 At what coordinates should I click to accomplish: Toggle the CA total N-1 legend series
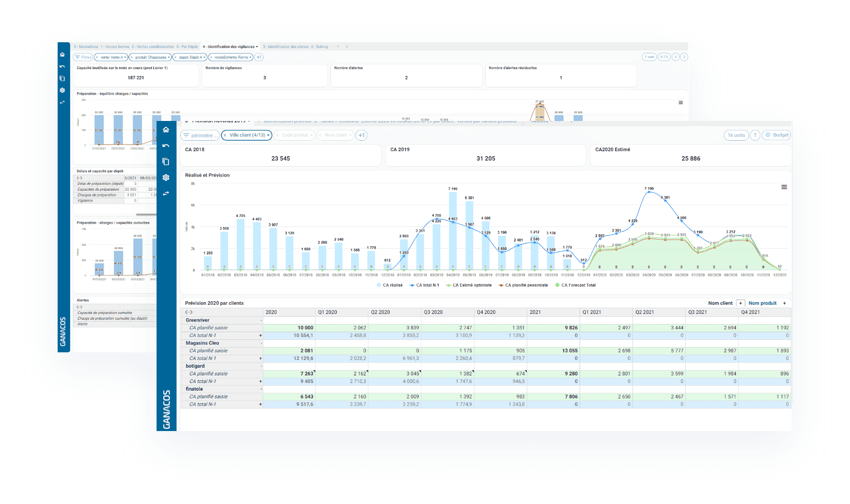pyautogui.click(x=425, y=285)
